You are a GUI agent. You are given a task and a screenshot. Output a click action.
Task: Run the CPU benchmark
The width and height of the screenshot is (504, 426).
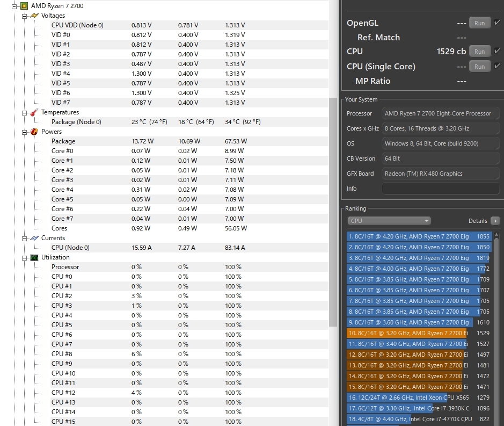pos(479,51)
